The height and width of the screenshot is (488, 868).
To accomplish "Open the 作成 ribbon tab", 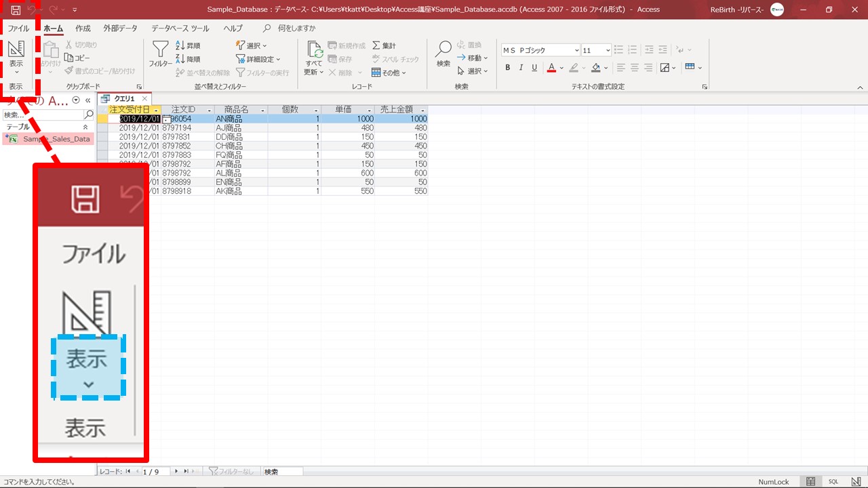I will click(x=83, y=28).
